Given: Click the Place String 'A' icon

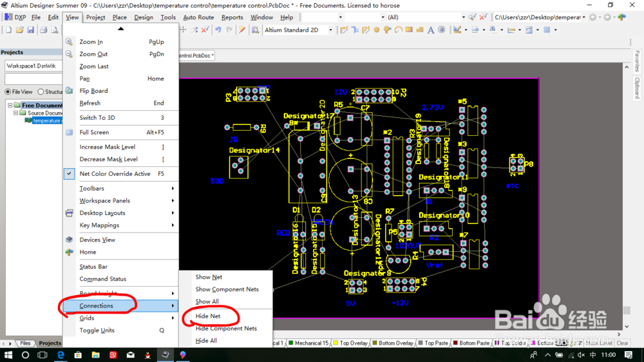Looking at the screenshot, I should click(430, 30).
